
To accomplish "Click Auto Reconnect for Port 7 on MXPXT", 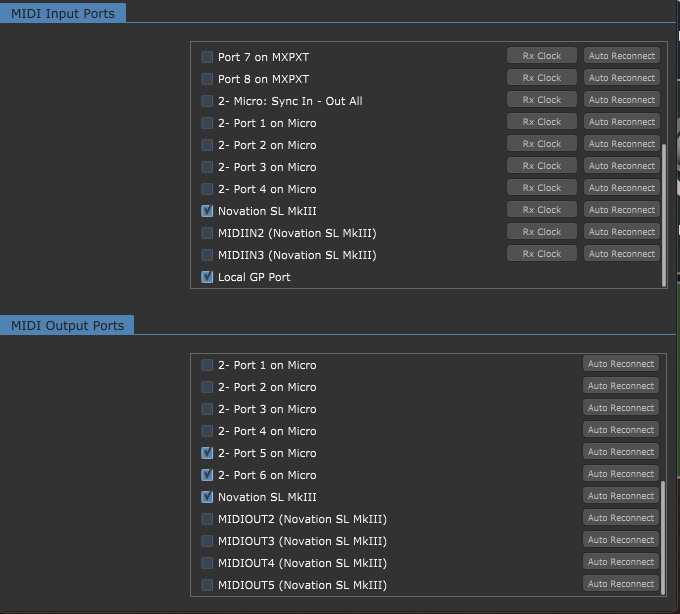I will (621, 56).
